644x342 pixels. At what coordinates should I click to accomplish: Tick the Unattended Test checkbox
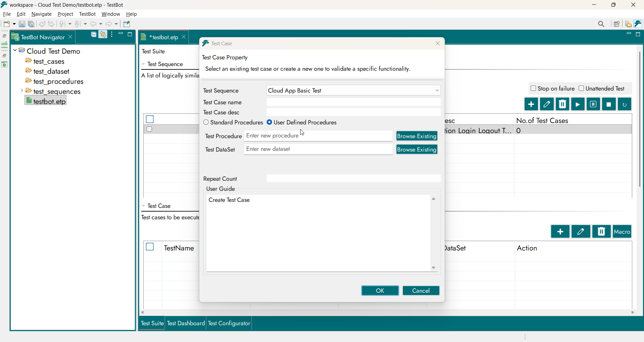click(581, 89)
